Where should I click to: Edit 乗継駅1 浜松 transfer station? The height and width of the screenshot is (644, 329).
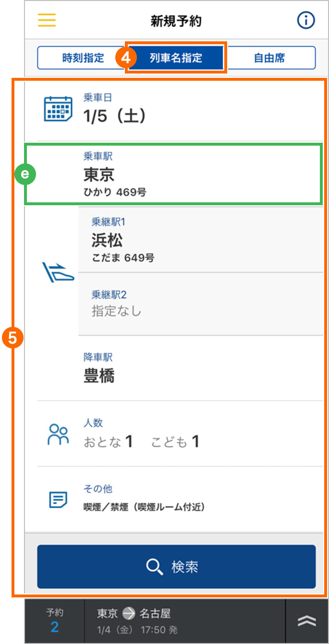coord(201,240)
